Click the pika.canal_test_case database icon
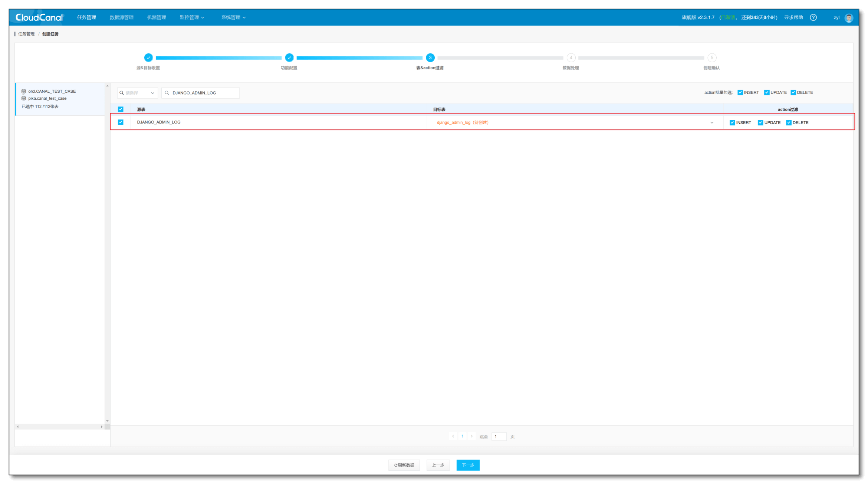The height and width of the screenshot is (484, 868). [24, 98]
